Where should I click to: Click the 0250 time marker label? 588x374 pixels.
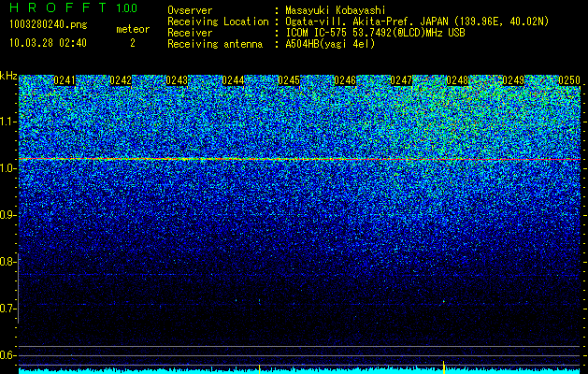coord(569,80)
